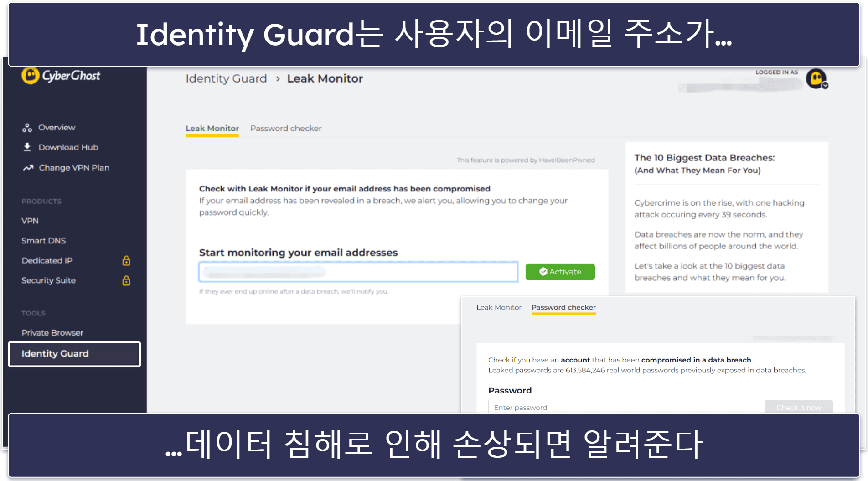868x481 pixels.
Task: Focus the email address monitoring field
Action: 358,272
